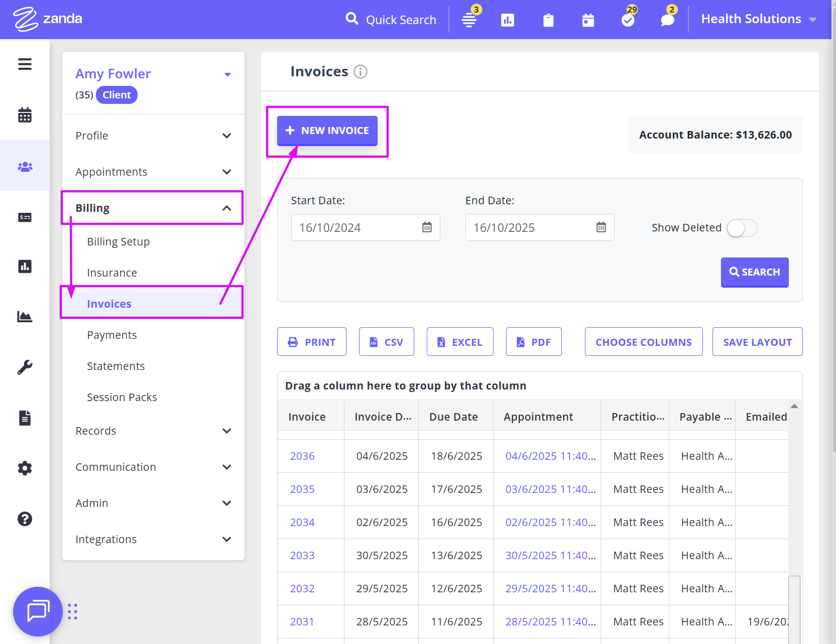The image size is (836, 644).
Task: Open the calendar icon in the left sidebar
Action: click(x=25, y=115)
